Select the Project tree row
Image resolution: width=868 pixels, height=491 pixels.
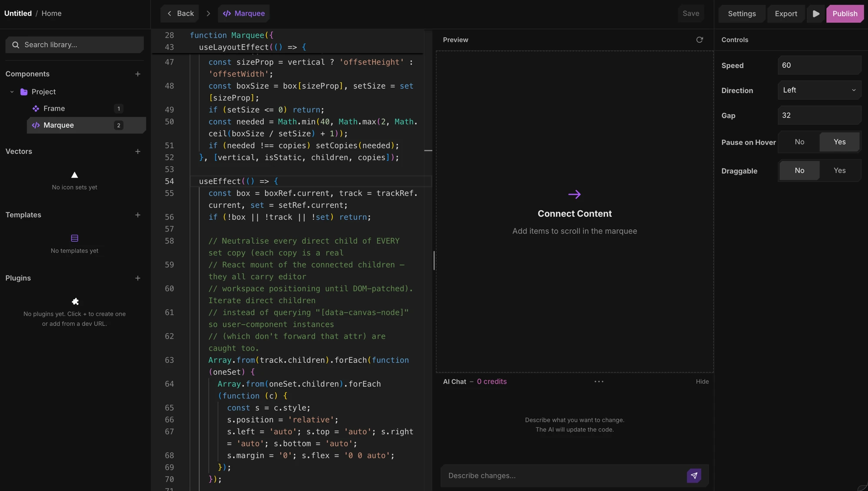[x=75, y=92]
